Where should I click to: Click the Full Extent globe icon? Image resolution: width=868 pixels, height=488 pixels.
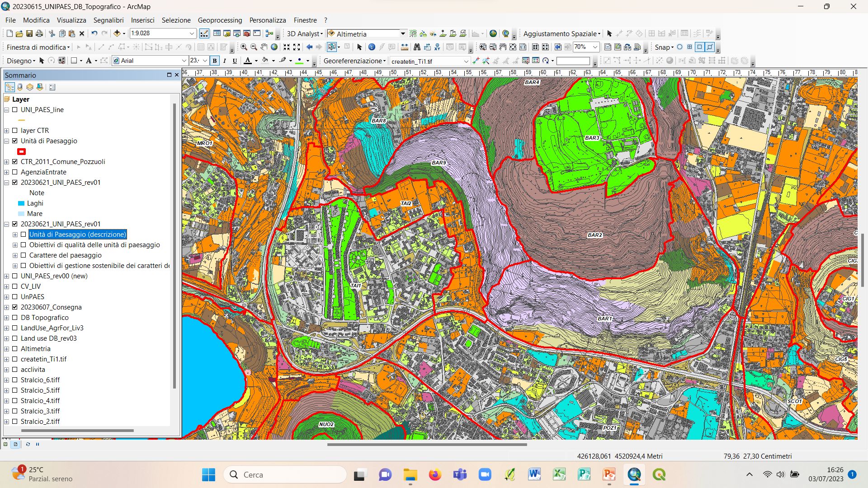(x=274, y=47)
